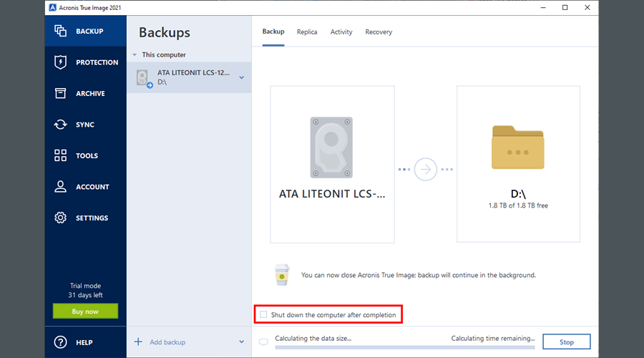Open the Protection shield section
This screenshot has height=358, width=644.
click(84, 62)
